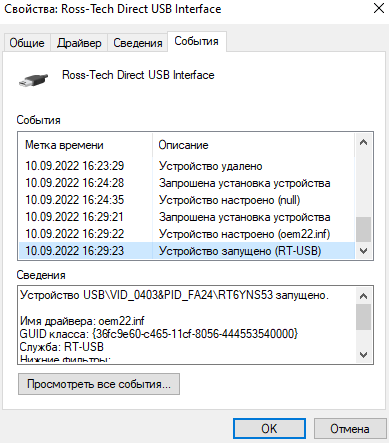Open the Сведения tab
Screen dimensions: 389x443
(138, 43)
